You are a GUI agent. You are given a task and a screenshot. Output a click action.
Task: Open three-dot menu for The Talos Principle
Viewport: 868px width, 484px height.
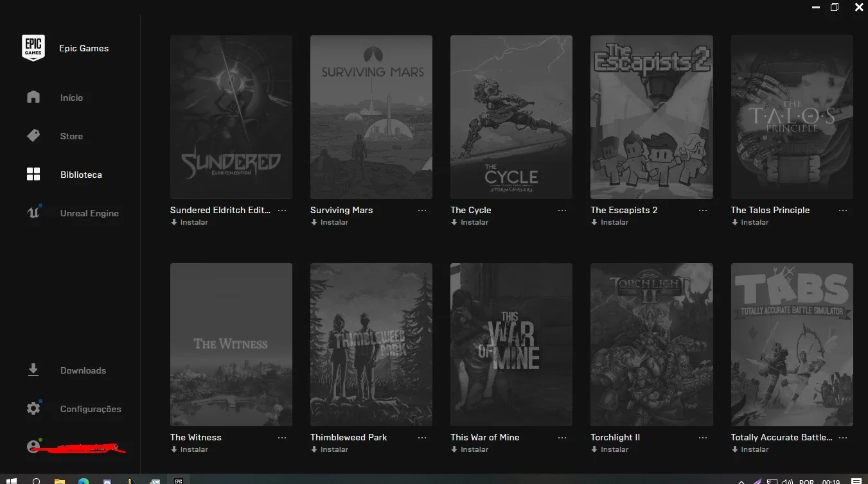tap(843, 211)
